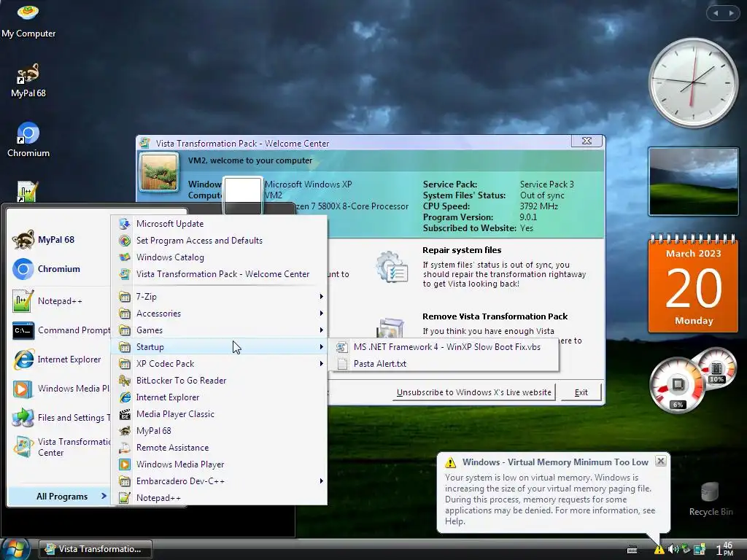The width and height of the screenshot is (747, 560).
Task: Start Remote Assistance
Action: [x=219, y=448]
